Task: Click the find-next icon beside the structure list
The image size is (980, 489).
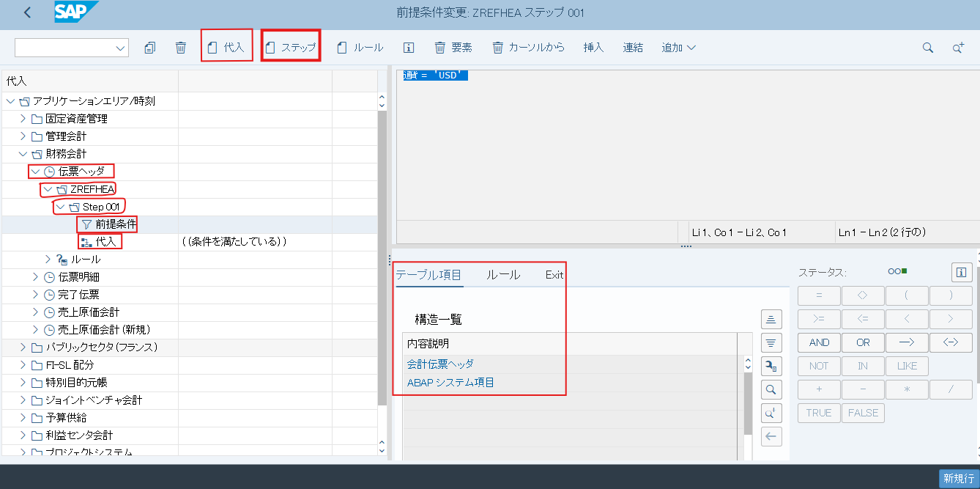Action: (x=771, y=413)
